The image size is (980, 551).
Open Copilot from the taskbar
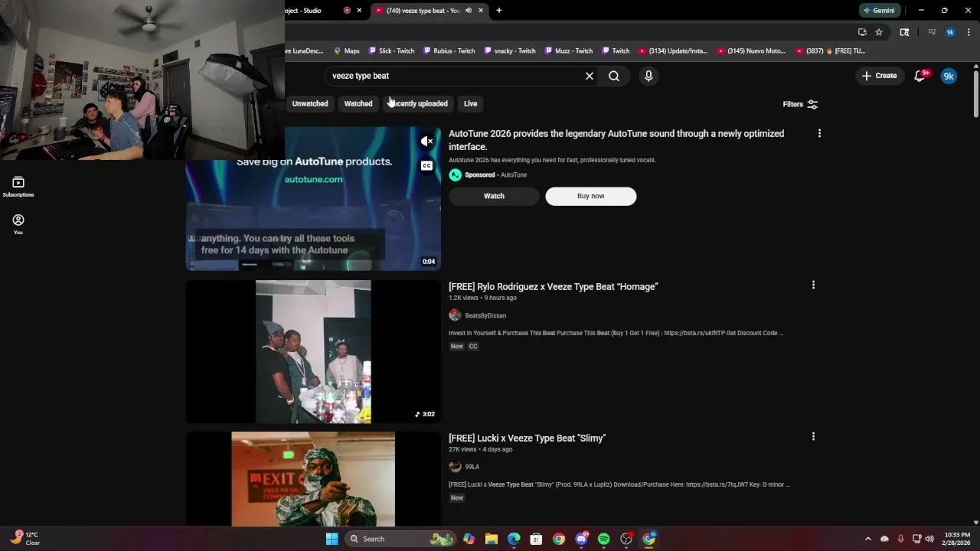point(469,539)
